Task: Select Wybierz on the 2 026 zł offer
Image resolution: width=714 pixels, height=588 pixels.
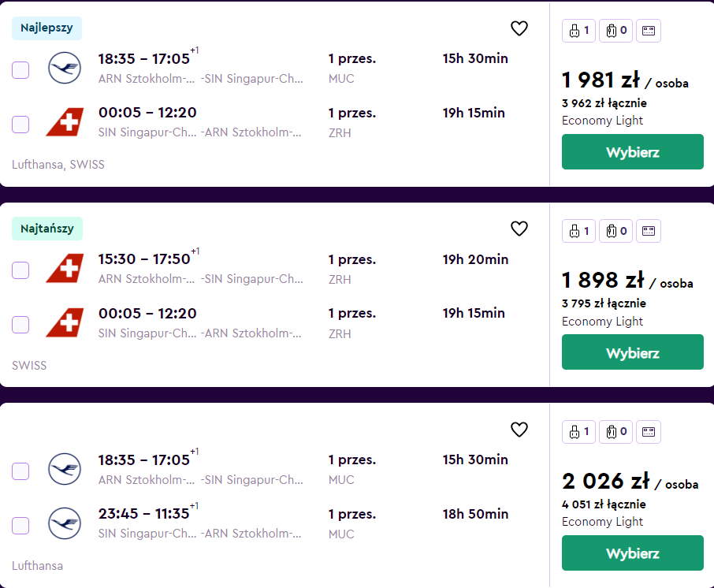Action: (633, 553)
